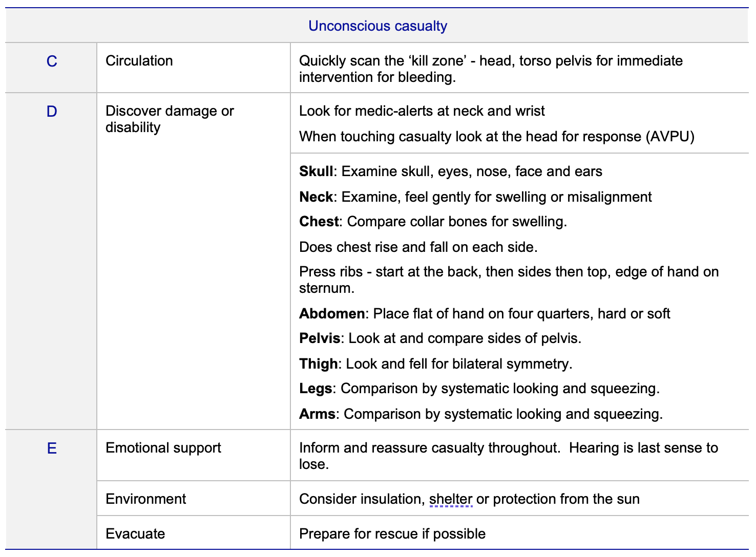Click the "Environment" cell
Screen dimensions: 756x557
(x=145, y=499)
